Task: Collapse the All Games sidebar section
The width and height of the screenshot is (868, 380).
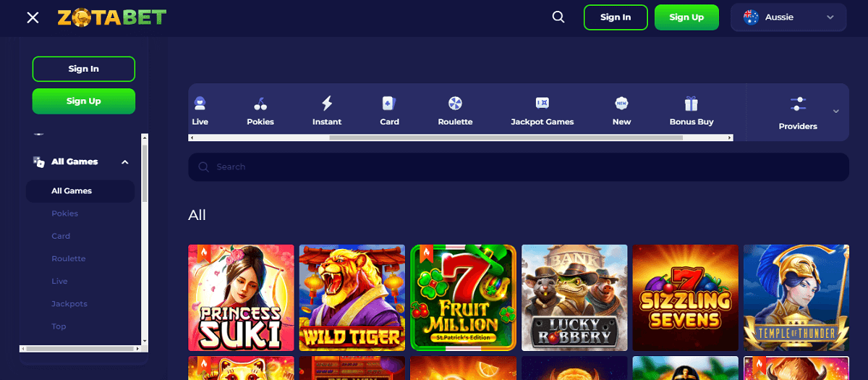Action: point(125,162)
